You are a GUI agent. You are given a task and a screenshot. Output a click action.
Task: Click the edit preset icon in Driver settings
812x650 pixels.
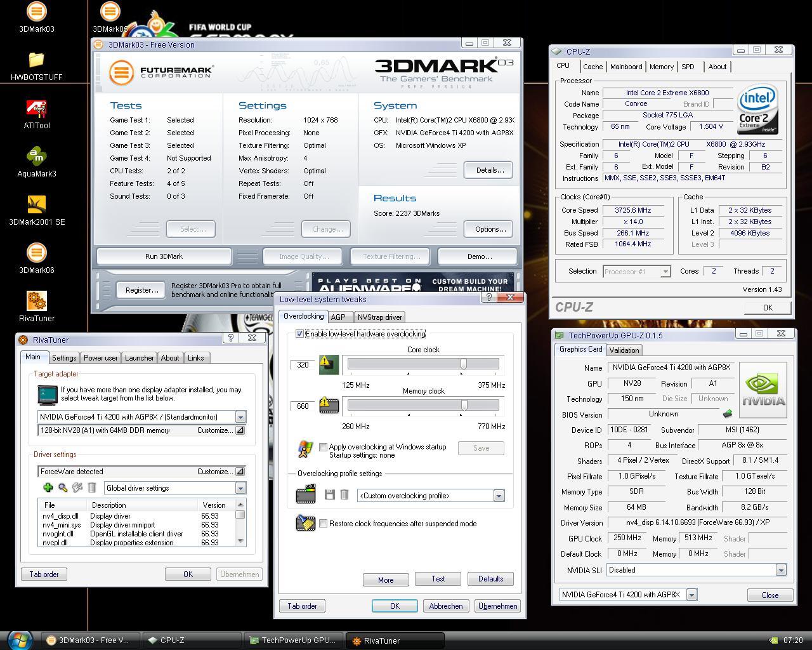77,487
